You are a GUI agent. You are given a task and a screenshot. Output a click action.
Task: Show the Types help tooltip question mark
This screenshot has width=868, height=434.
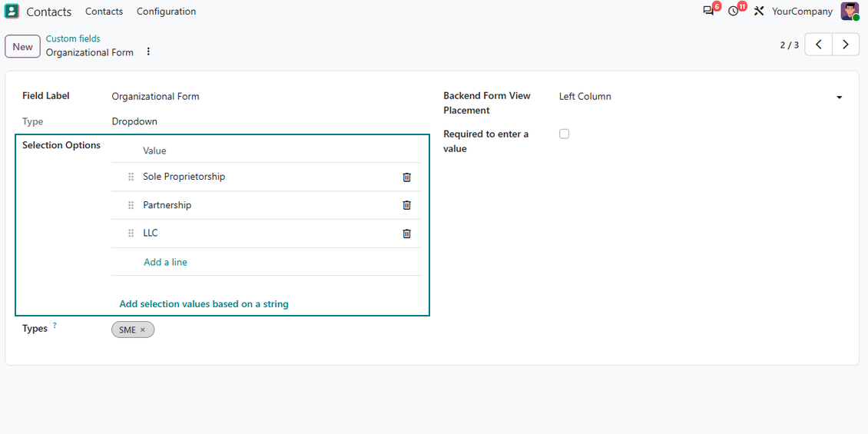(55, 326)
